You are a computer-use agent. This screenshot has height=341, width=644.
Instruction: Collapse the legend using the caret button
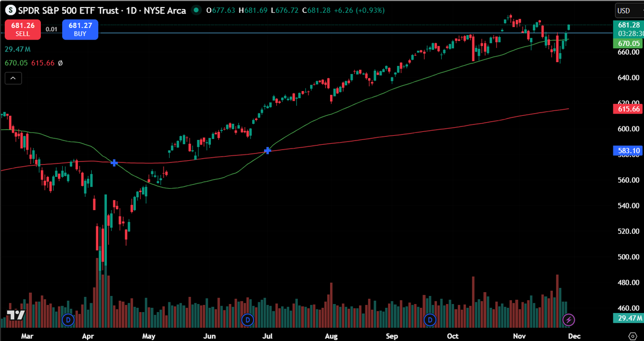pos(12,78)
